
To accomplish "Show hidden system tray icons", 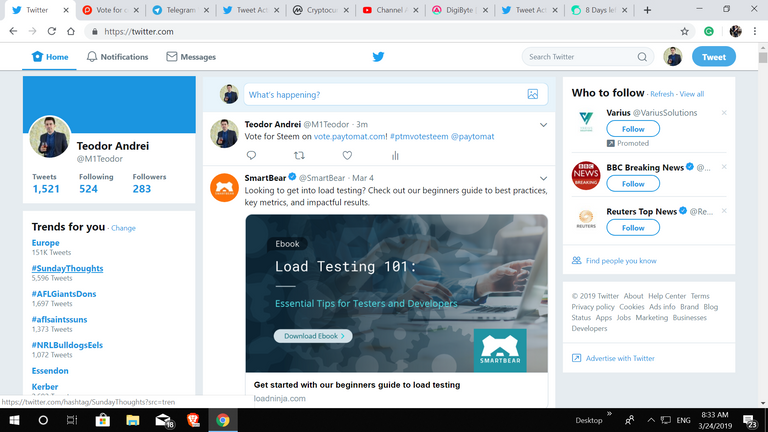I will pyautogui.click(x=650, y=420).
